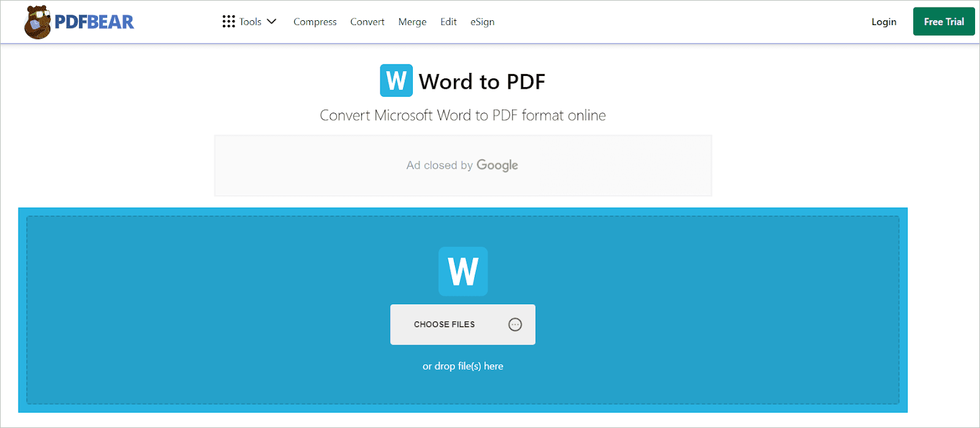Open the Convert menu item
Image resolution: width=980 pixels, height=428 pixels.
367,21
